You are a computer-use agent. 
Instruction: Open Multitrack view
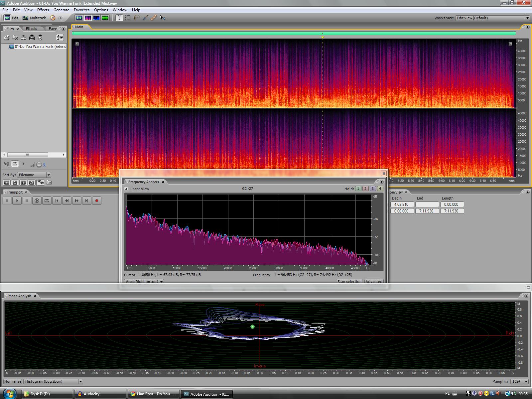(x=34, y=18)
